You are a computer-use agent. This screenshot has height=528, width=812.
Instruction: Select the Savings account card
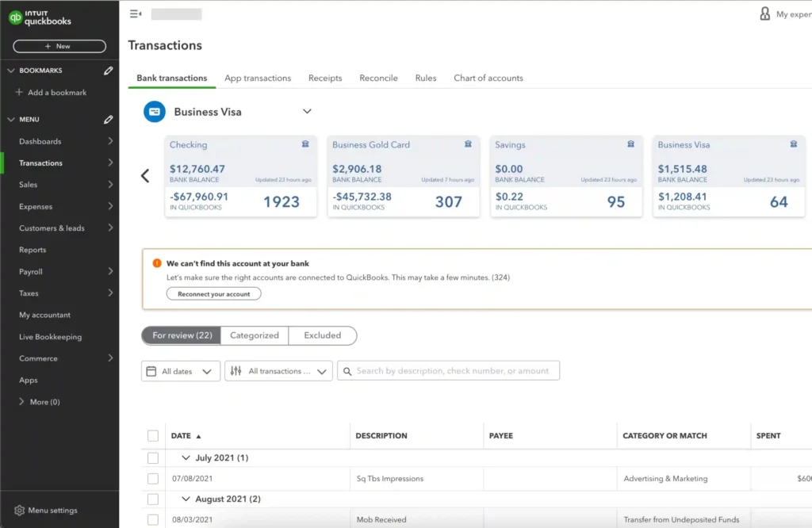click(x=566, y=176)
